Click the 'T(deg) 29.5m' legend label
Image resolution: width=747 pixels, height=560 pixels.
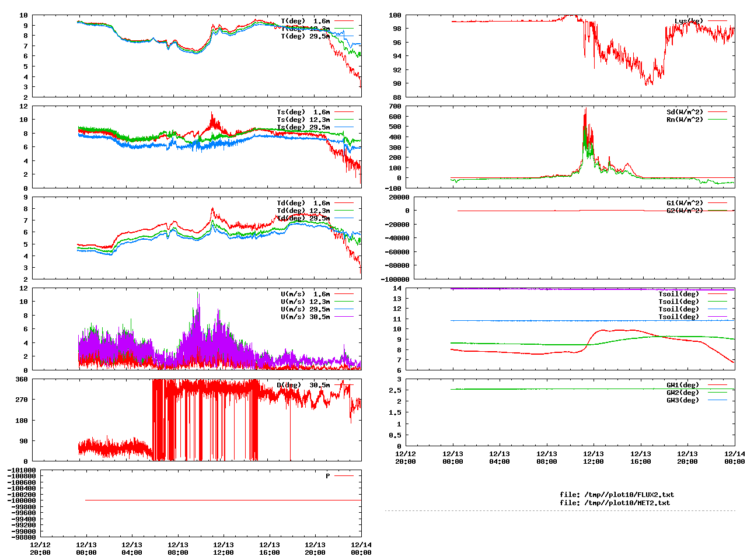point(305,36)
